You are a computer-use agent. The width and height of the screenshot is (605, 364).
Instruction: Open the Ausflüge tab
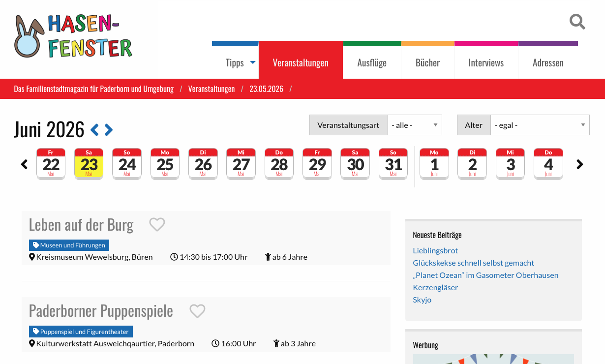372,62
